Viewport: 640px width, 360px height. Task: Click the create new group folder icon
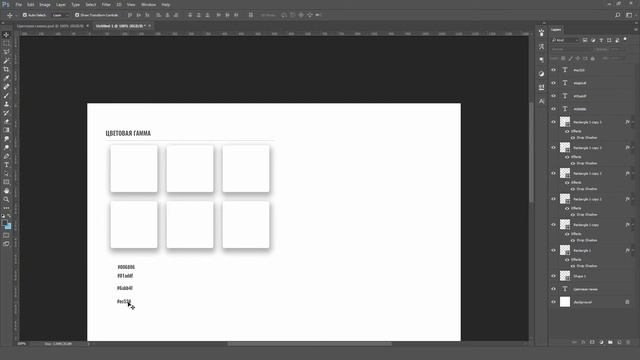tap(610, 342)
